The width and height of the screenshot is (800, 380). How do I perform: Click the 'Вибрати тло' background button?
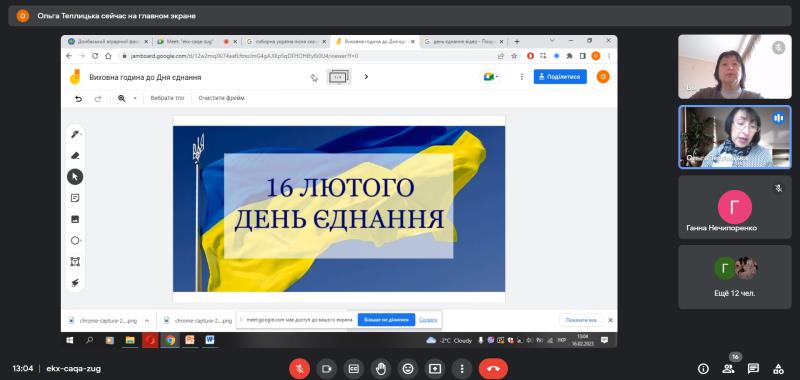point(167,98)
